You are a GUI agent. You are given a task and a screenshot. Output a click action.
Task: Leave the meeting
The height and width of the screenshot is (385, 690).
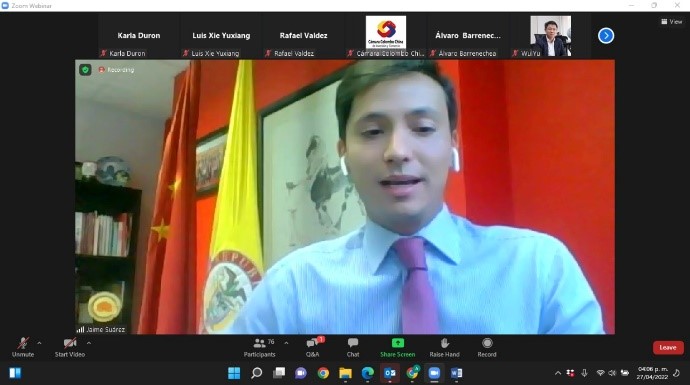point(668,348)
